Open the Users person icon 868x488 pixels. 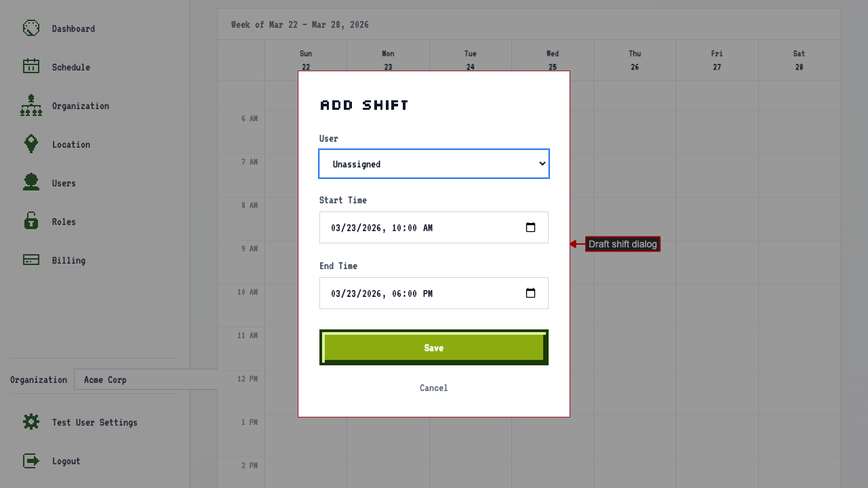pyautogui.click(x=31, y=182)
